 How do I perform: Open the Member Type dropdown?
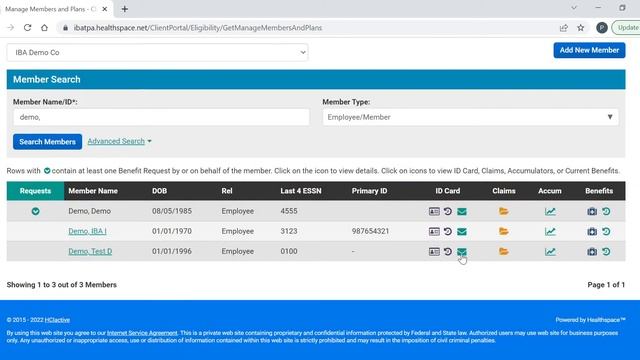coord(470,117)
